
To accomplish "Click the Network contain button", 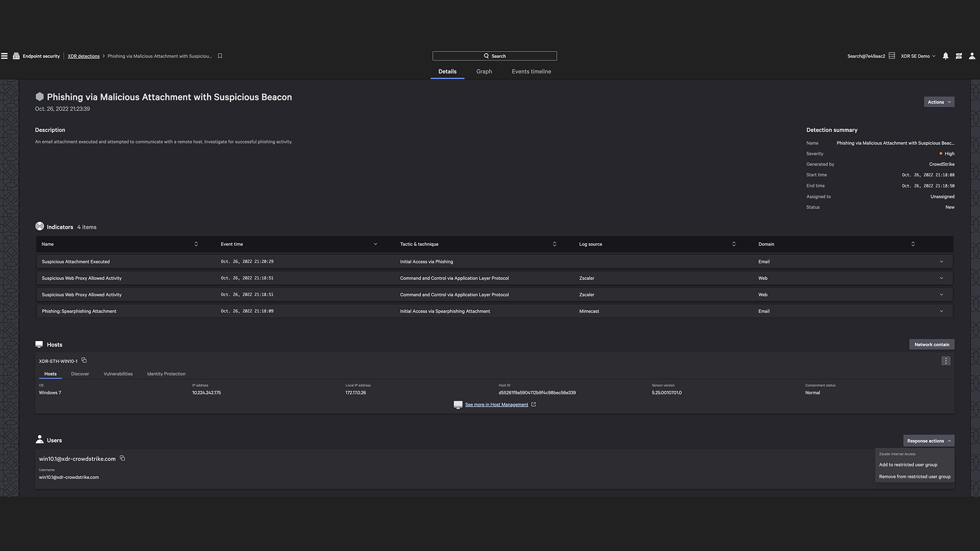I will tap(932, 344).
